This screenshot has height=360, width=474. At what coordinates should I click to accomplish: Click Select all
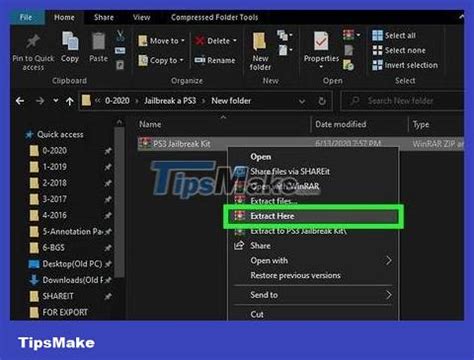(x=394, y=35)
